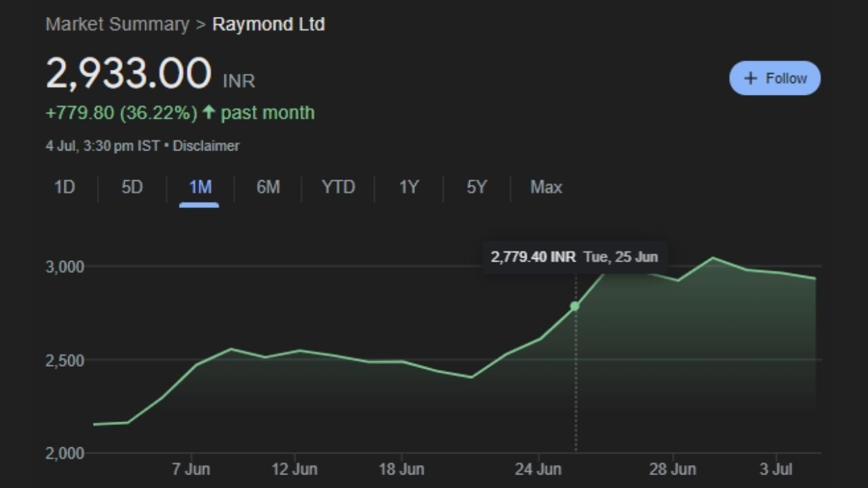Viewport: 868px width, 488px height.
Task: Click the 12 Jun axis label
Action: coord(295,469)
